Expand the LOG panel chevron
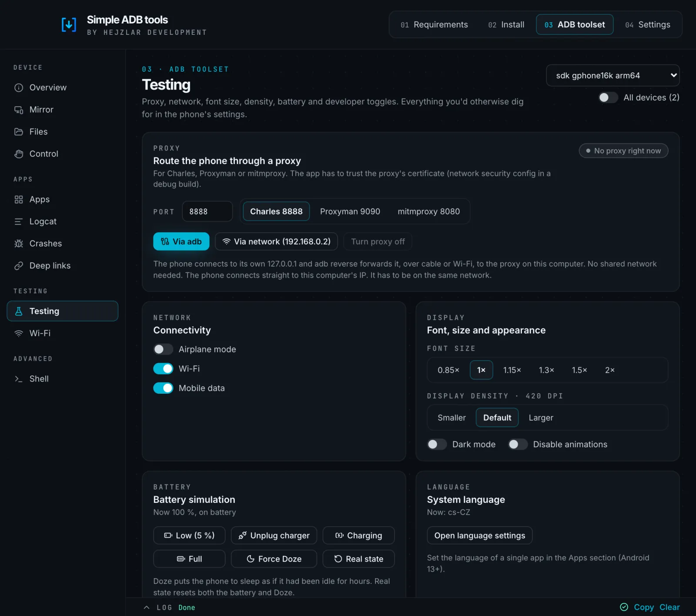 click(x=147, y=607)
